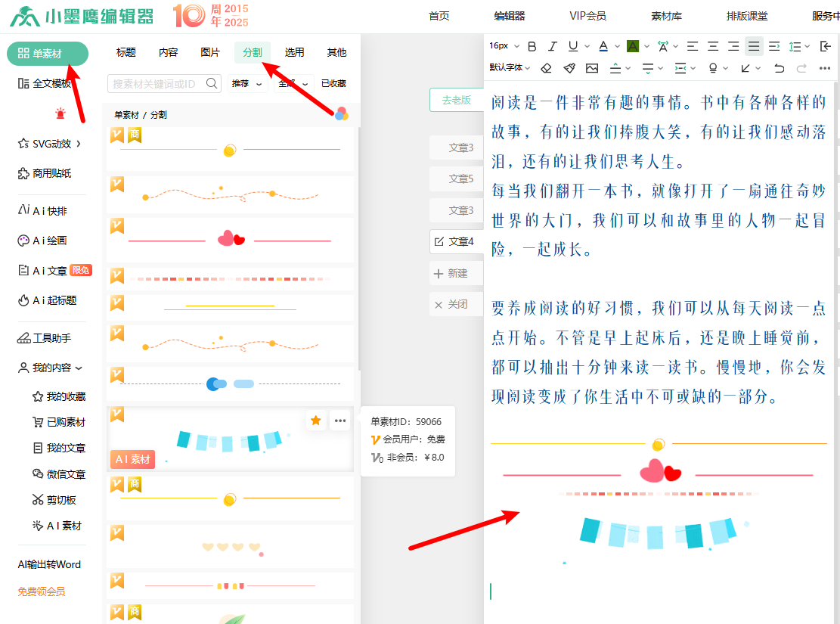Viewport: 840px width, 624px height.
Task: Click the italic formatting icon
Action: 553,46
